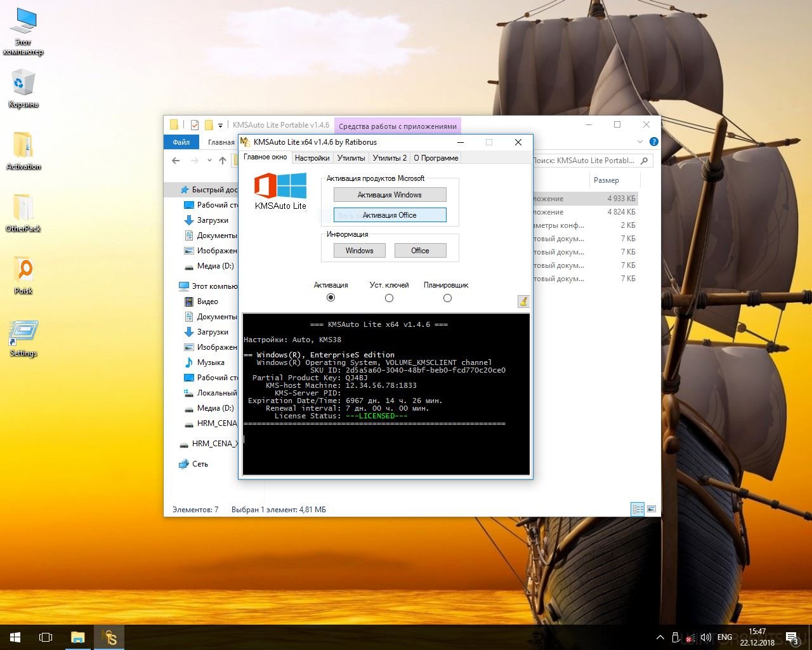812x650 pixels.
Task: Select Медиа (D:) under quick access
Action: pos(209,266)
